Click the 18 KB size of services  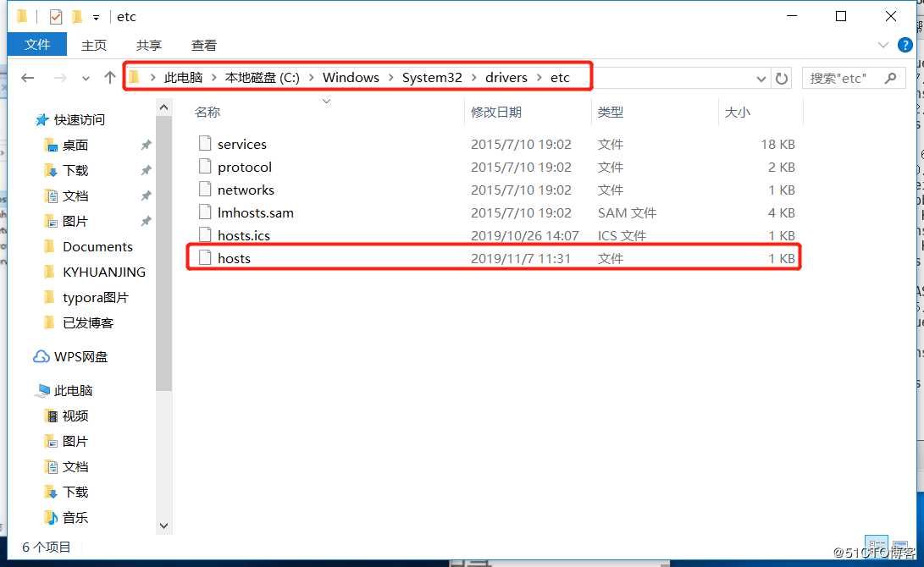pos(777,144)
